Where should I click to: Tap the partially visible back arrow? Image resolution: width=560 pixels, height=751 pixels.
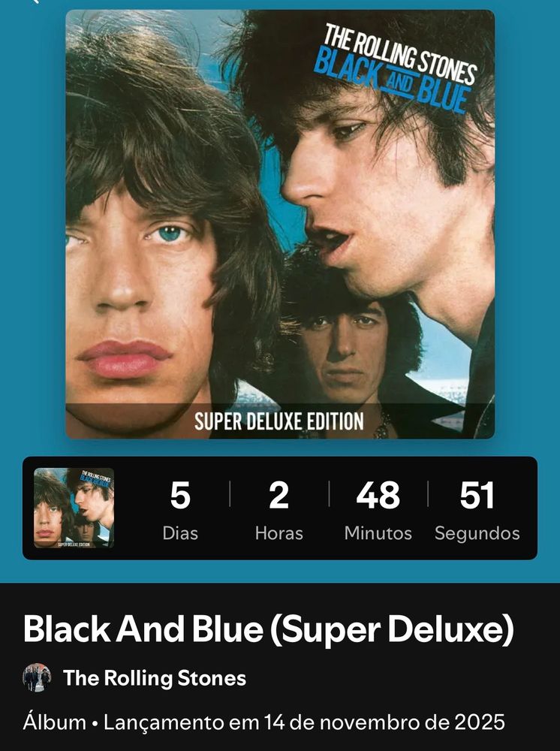click(x=35, y=2)
